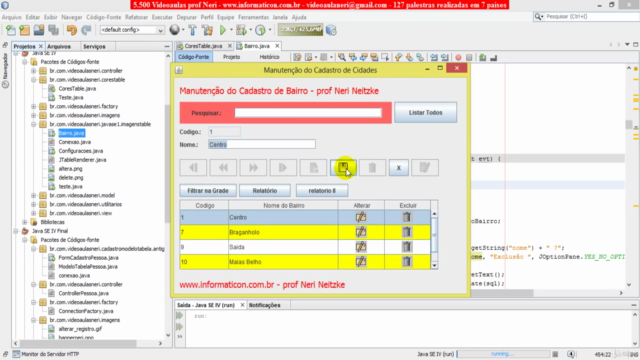Close the Bairro.java editor tab
This screenshot has width=640, height=360.
click(x=277, y=46)
